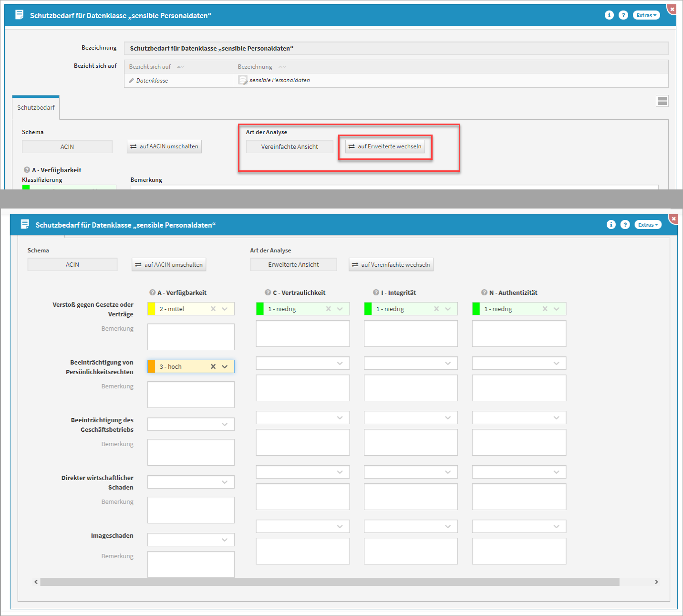Switch back via 'auf Vereinfachte wechseln'
Screen dimensions: 683x616
pos(391,265)
